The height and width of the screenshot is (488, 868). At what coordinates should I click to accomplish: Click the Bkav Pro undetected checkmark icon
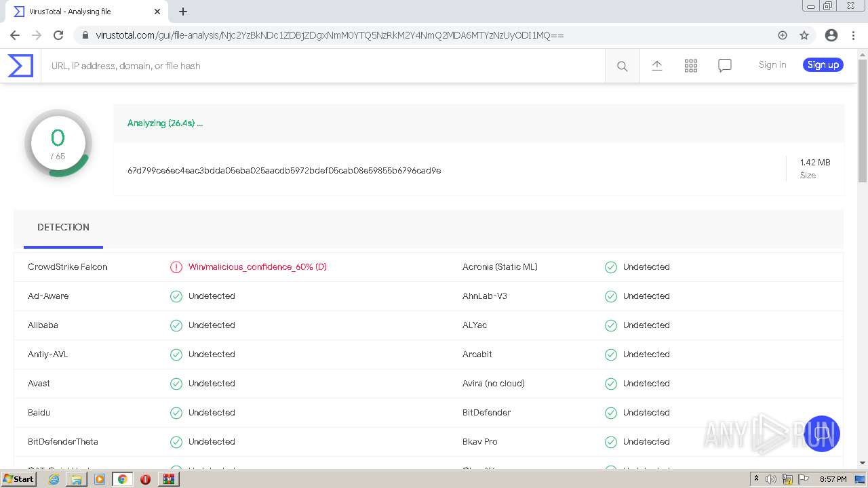tap(611, 442)
